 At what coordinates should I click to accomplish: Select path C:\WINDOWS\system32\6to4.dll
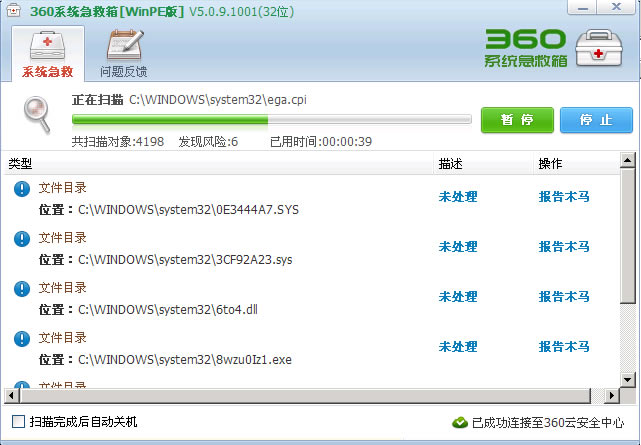tap(168, 310)
